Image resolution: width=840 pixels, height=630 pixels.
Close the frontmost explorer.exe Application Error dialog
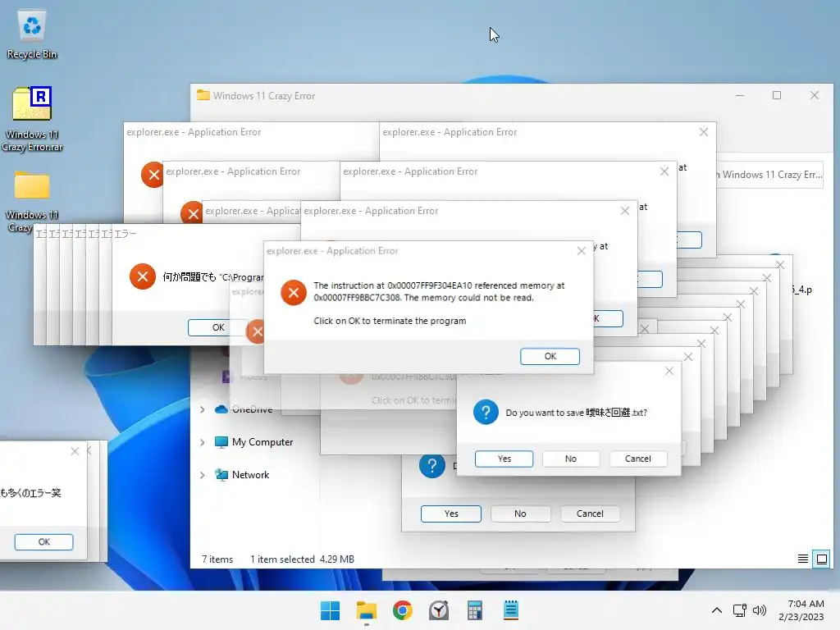click(582, 251)
